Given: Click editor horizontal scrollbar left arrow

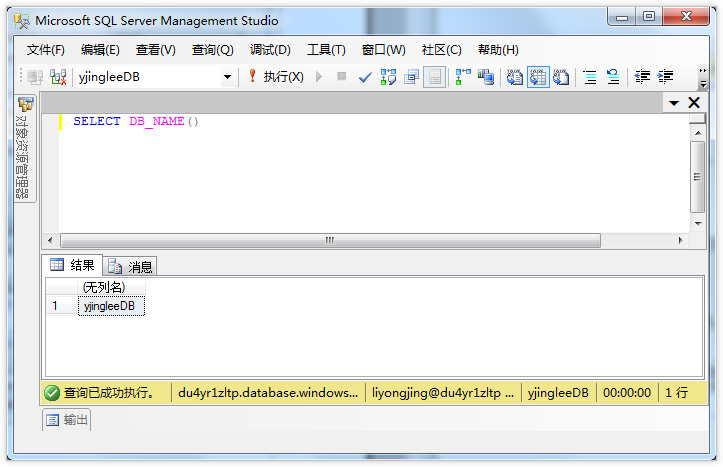Looking at the screenshot, I should [x=50, y=240].
